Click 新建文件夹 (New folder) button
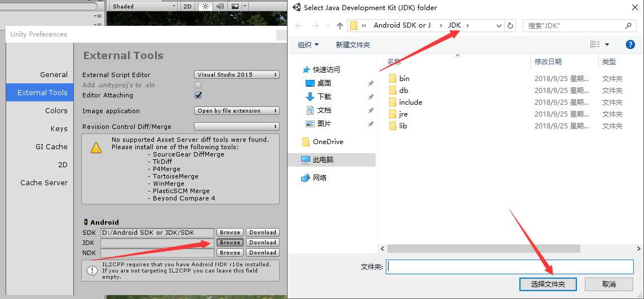The width and height of the screenshot is (644, 299). point(353,44)
